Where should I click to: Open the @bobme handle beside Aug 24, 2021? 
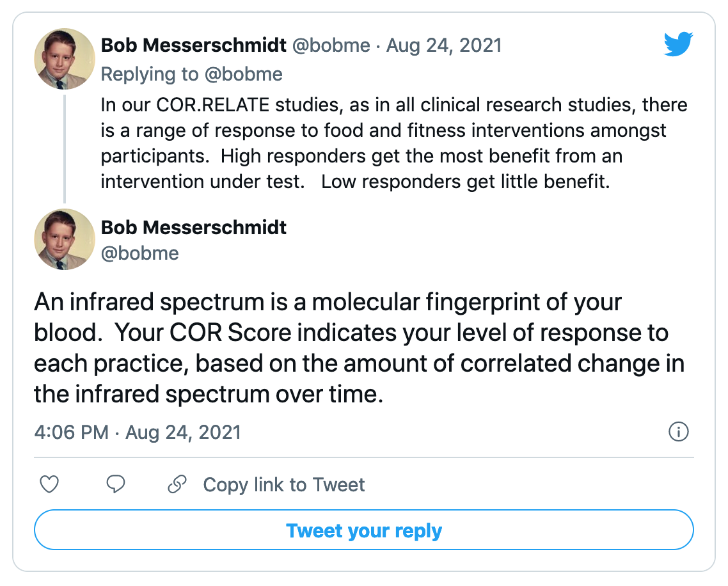click(331, 45)
